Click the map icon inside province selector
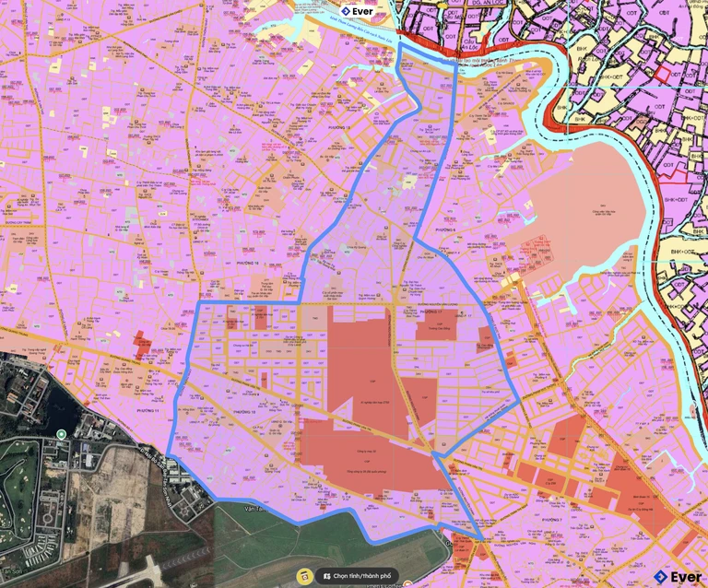This screenshot has width=708, height=588. (324, 575)
